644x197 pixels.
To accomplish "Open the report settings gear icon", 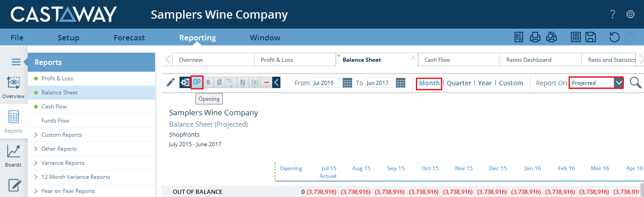I will (185, 82).
